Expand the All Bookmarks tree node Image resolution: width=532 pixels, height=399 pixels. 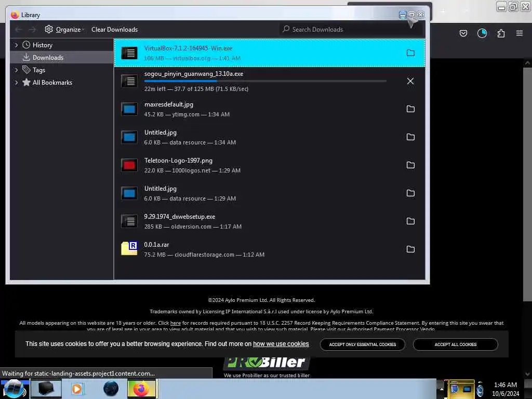point(16,83)
